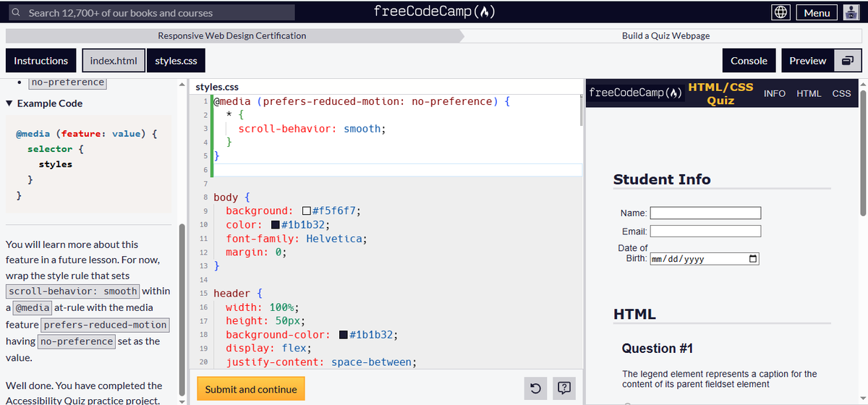This screenshot has height=405, width=868.
Task: Click the 'font-family: Helvetica;' line
Action: pyautogui.click(x=297, y=239)
